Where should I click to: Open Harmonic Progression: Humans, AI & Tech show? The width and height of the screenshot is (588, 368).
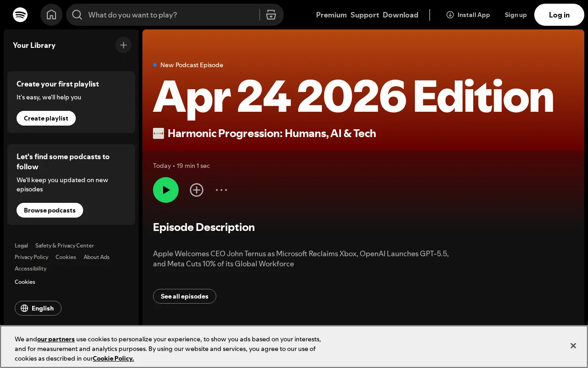(272, 133)
